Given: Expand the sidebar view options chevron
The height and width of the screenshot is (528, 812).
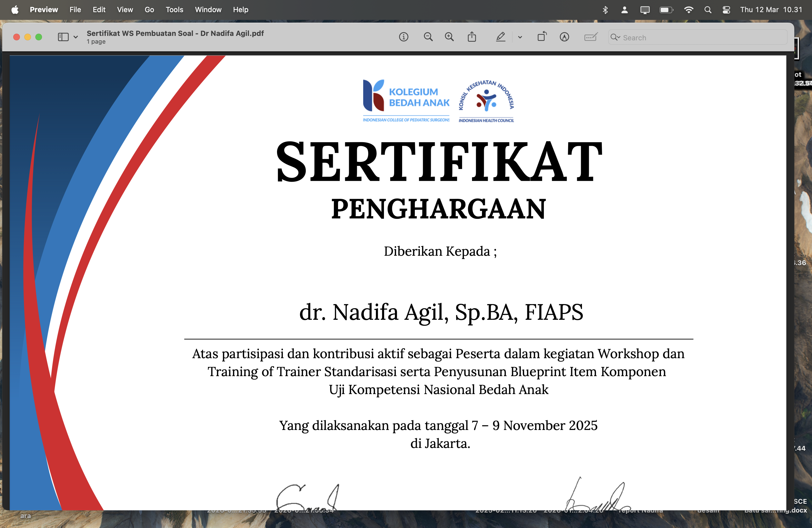Looking at the screenshot, I should 76,37.
